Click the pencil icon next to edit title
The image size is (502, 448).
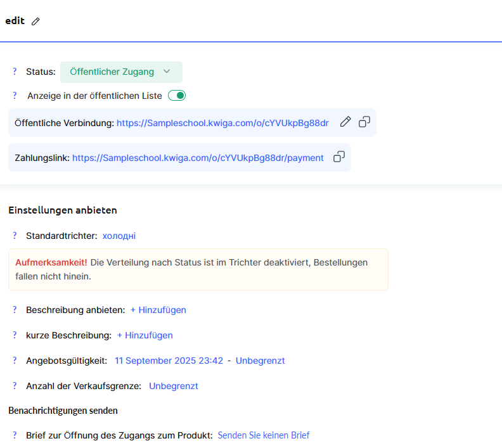point(36,22)
